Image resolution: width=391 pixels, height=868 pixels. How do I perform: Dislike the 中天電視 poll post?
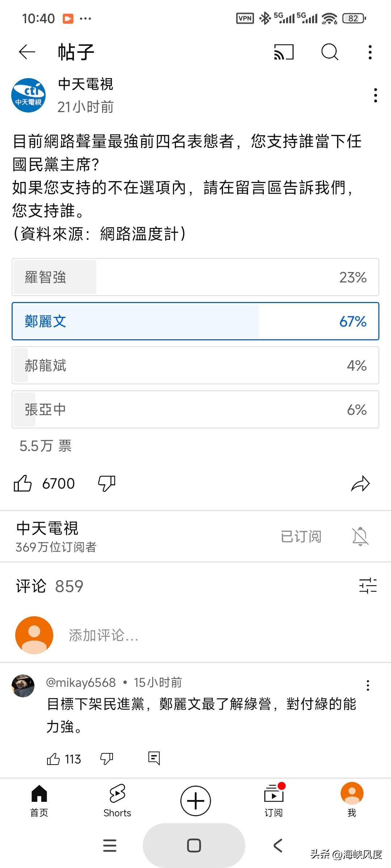click(107, 483)
